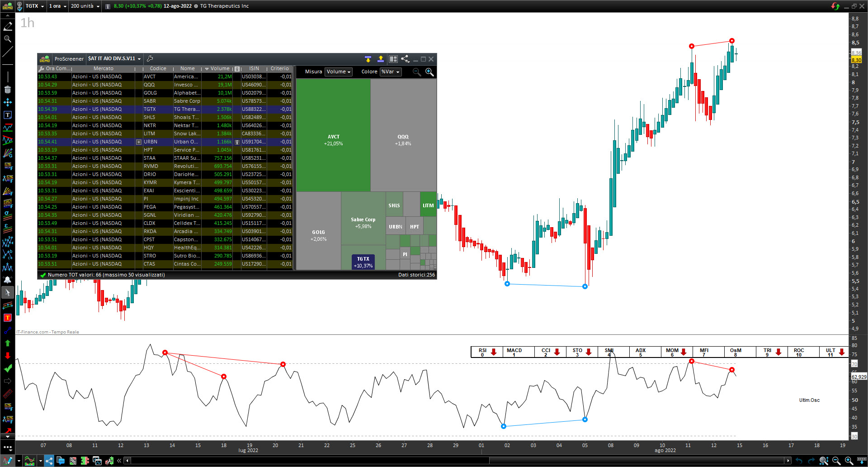The height and width of the screenshot is (467, 868).
Task: Toggle the RSI divergence indicator
Action: tap(486, 352)
